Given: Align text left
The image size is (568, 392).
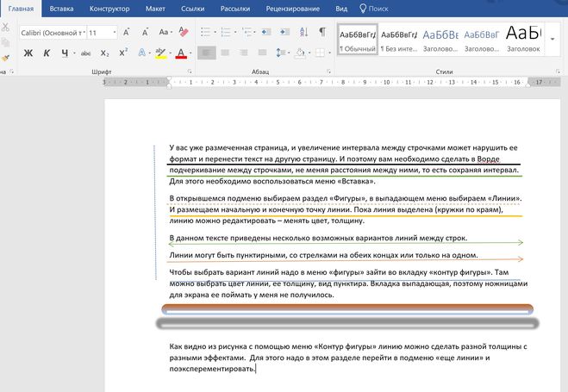Looking at the screenshot, I should click(207, 53).
